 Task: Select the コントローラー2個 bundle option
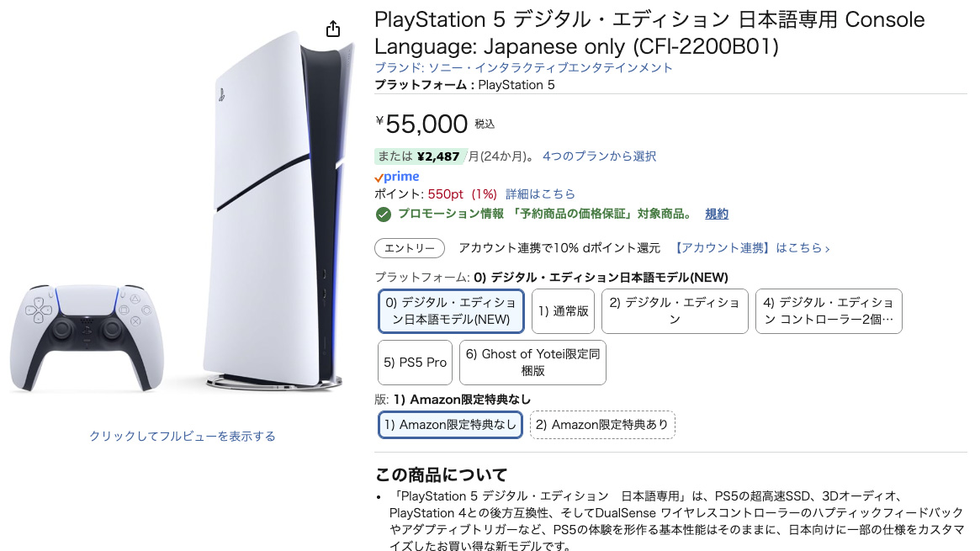[x=829, y=310]
